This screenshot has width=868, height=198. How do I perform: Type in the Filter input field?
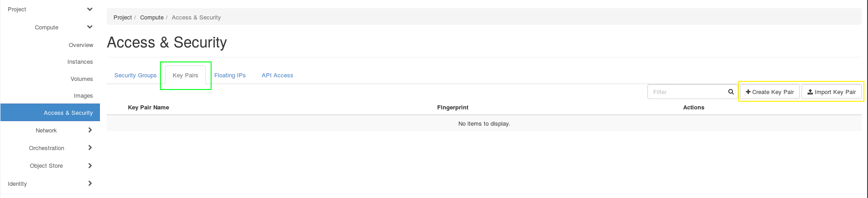(687, 92)
